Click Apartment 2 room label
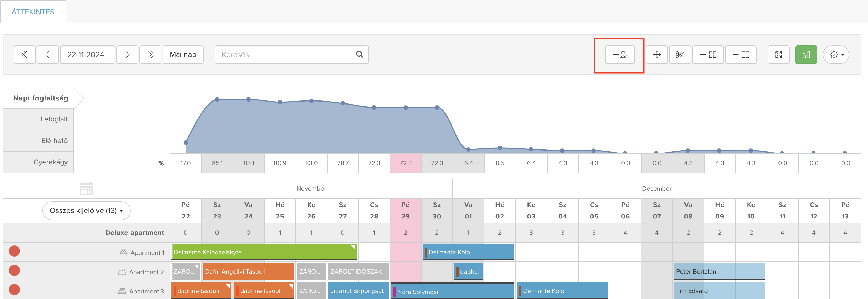This screenshot has width=868, height=299. point(147,272)
